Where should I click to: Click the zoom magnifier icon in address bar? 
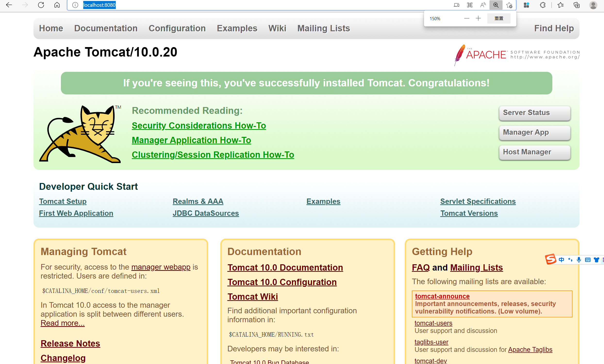click(x=496, y=5)
